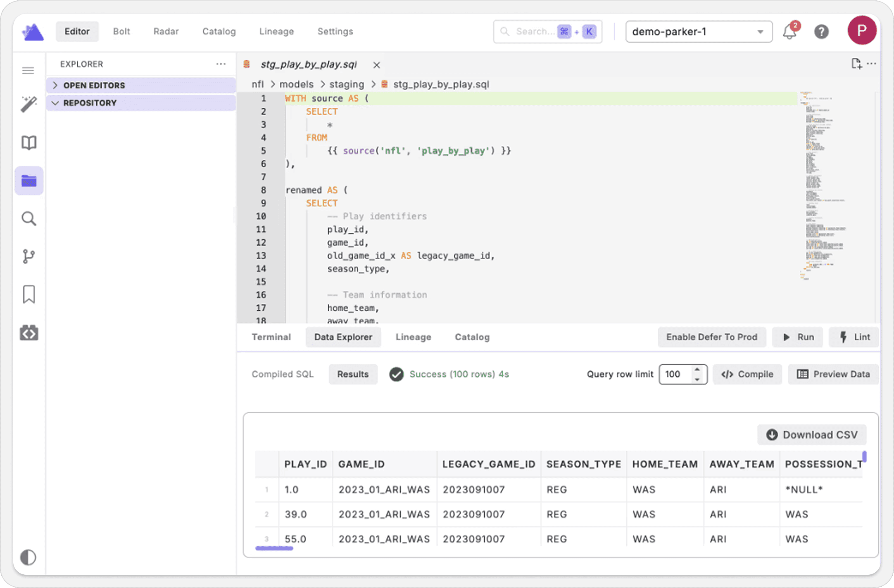894x588 pixels.
Task: Click Preview Data button
Action: point(833,374)
